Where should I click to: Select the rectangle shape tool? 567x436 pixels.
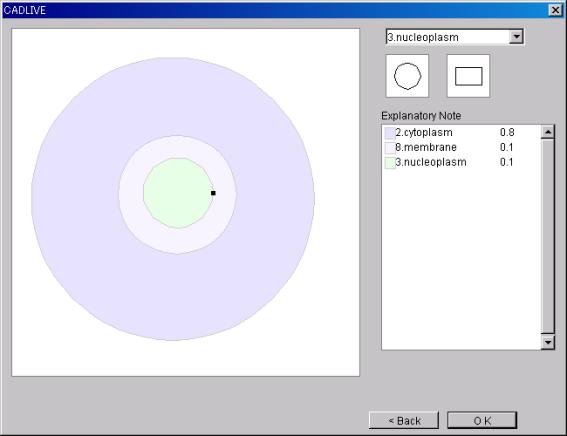(x=468, y=76)
